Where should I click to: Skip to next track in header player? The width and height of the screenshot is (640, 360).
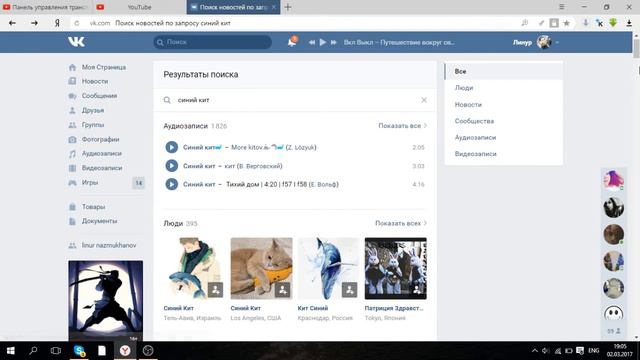coord(333,42)
